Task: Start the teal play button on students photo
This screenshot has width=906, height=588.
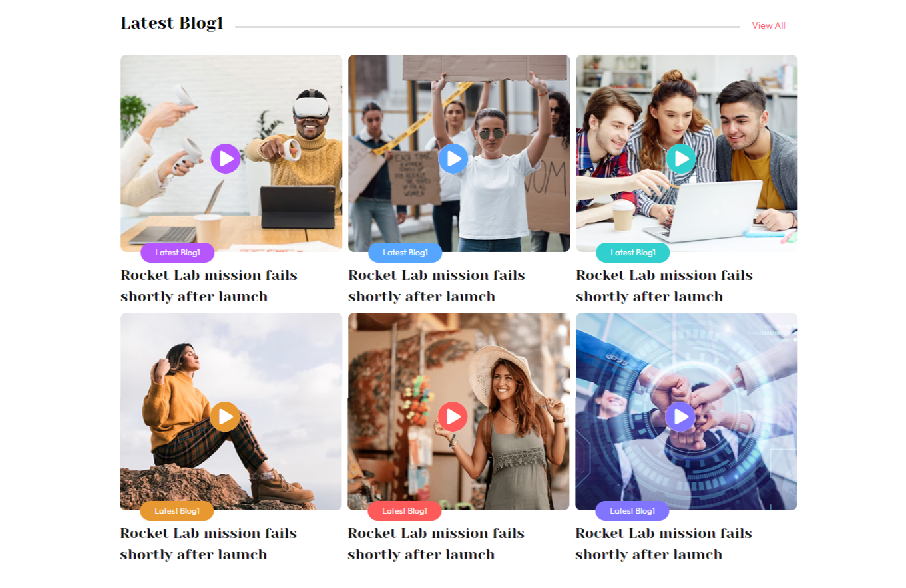Action: tap(681, 158)
